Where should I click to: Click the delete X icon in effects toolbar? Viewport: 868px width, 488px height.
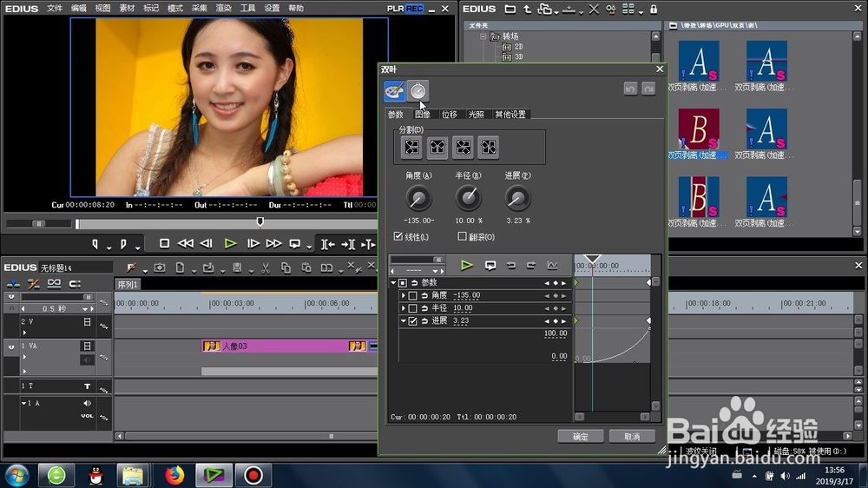(x=594, y=10)
